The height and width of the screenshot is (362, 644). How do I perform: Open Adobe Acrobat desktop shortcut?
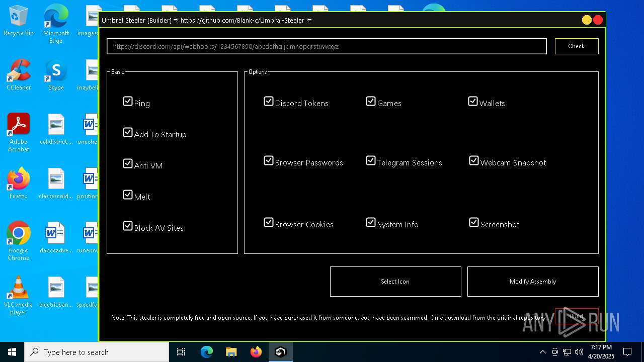point(19,133)
